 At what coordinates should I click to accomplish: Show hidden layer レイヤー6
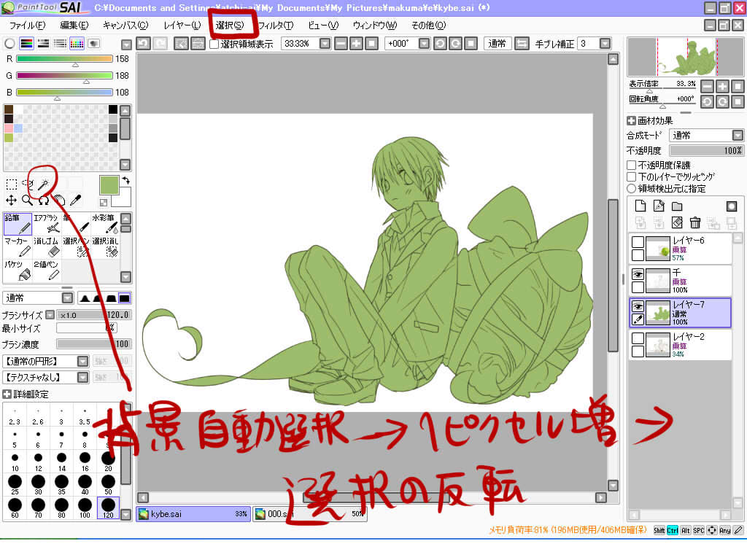tap(638, 242)
